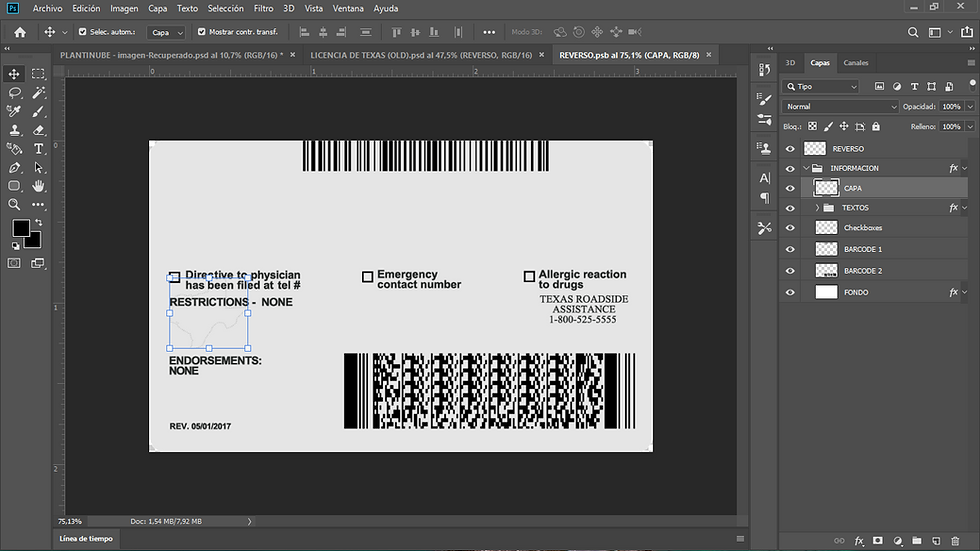Open the Filtro menu

[x=263, y=8]
